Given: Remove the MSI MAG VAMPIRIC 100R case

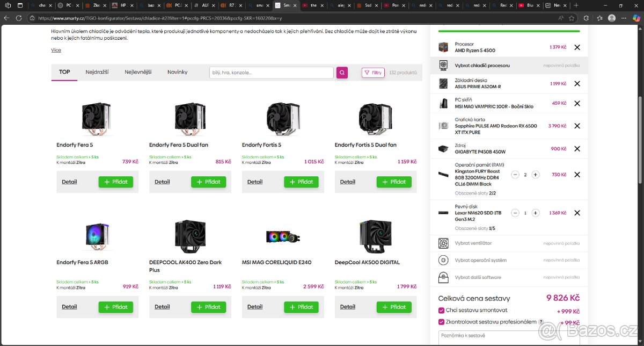Looking at the screenshot, I should pyautogui.click(x=577, y=103).
